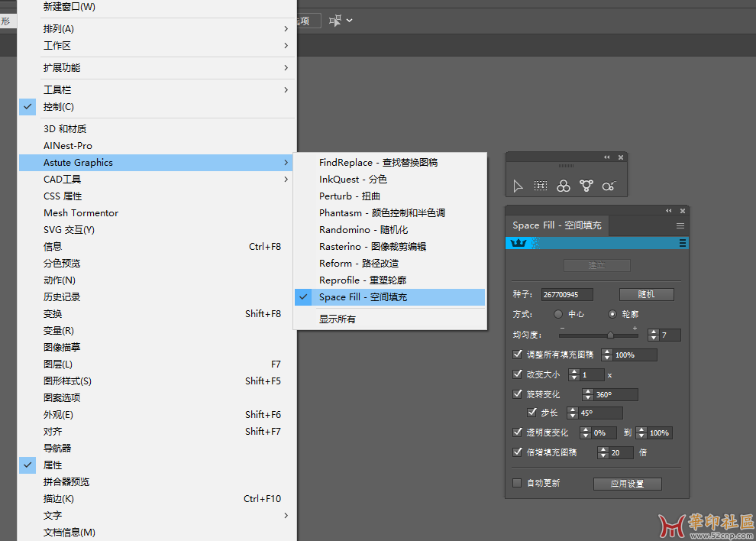Click the rotation 360° stepper arrows

coord(587,394)
